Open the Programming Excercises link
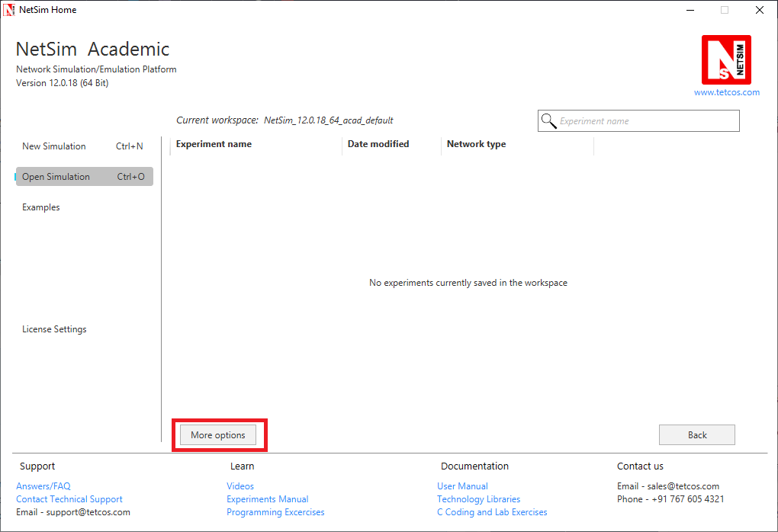This screenshot has height=532, width=778. [275, 512]
